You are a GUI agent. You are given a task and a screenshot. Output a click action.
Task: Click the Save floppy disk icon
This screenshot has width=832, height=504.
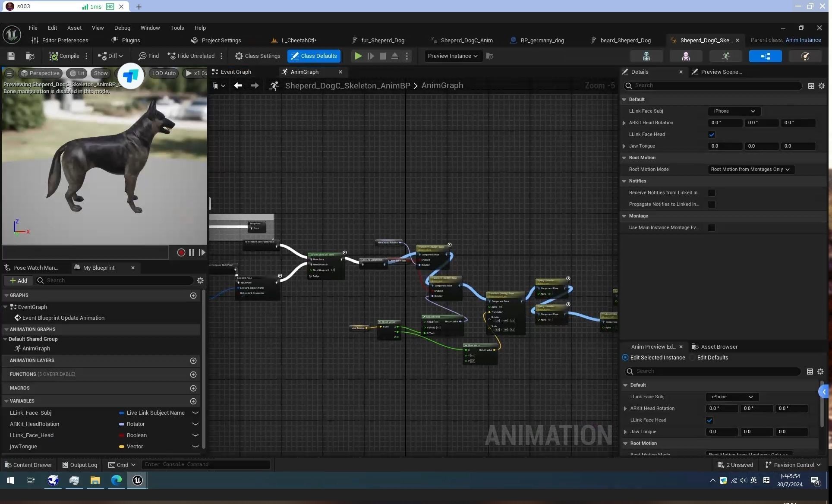(11, 56)
